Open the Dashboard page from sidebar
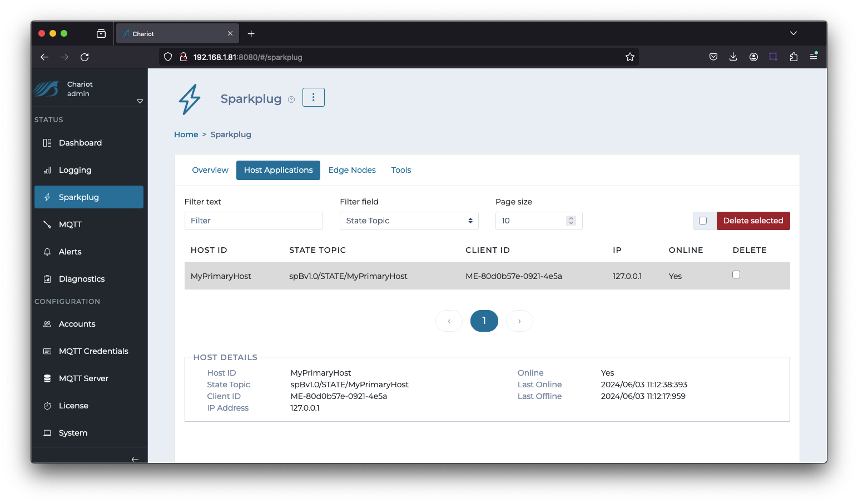 pyautogui.click(x=89, y=143)
